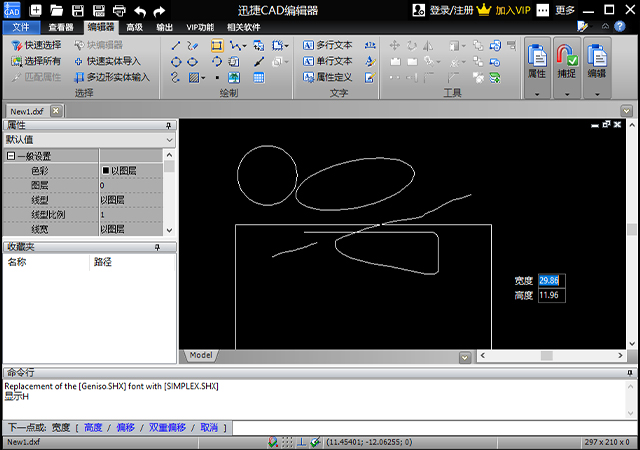Choose the Circle drawing tool
This screenshot has height=450, width=640.
[x=176, y=62]
